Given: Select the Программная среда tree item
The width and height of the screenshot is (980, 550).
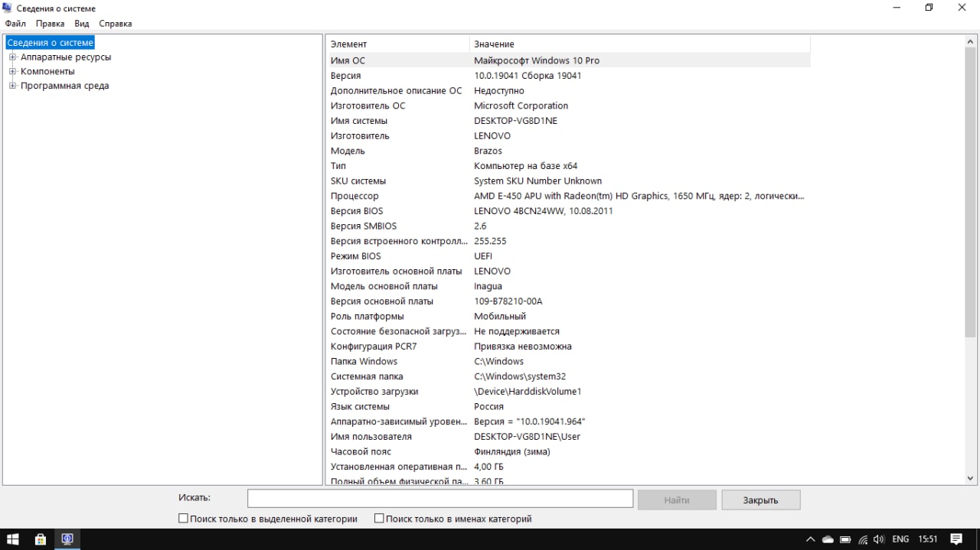Looking at the screenshot, I should [x=65, y=86].
